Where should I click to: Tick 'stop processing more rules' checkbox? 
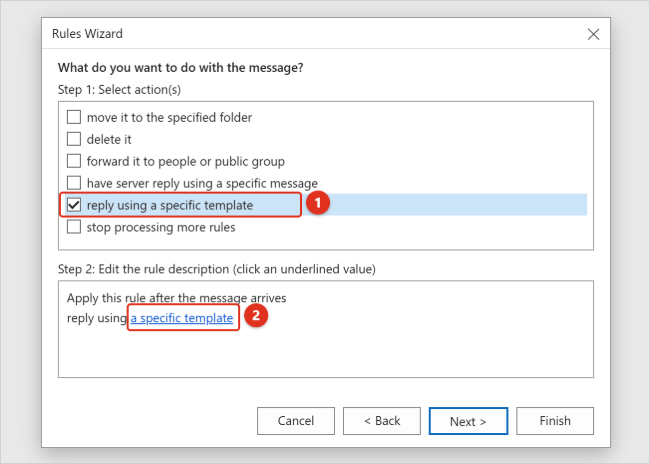[74, 227]
